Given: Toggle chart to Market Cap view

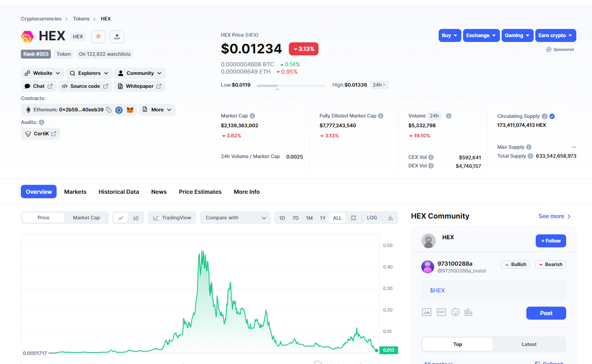Looking at the screenshot, I should click(86, 218).
